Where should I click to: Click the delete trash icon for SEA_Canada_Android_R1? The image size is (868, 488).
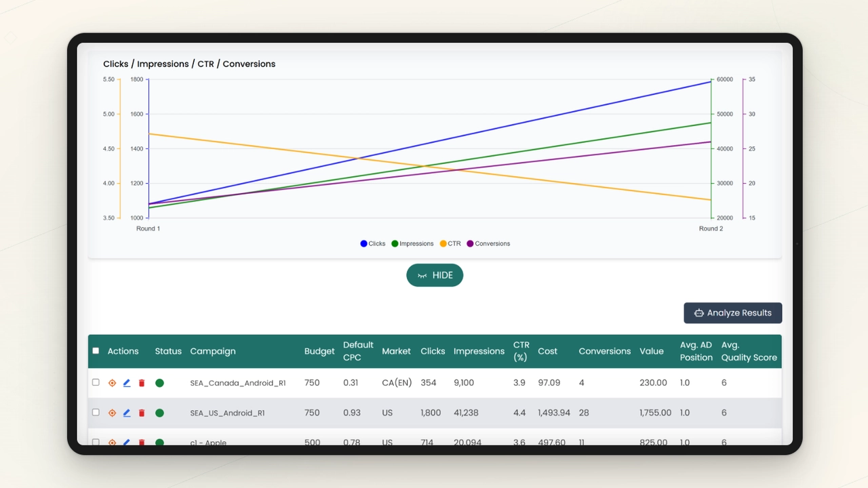click(x=142, y=382)
